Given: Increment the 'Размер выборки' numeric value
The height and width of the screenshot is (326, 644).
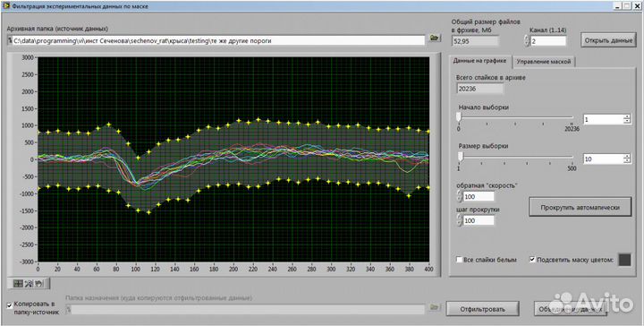Looking at the screenshot, I should (x=627, y=156).
